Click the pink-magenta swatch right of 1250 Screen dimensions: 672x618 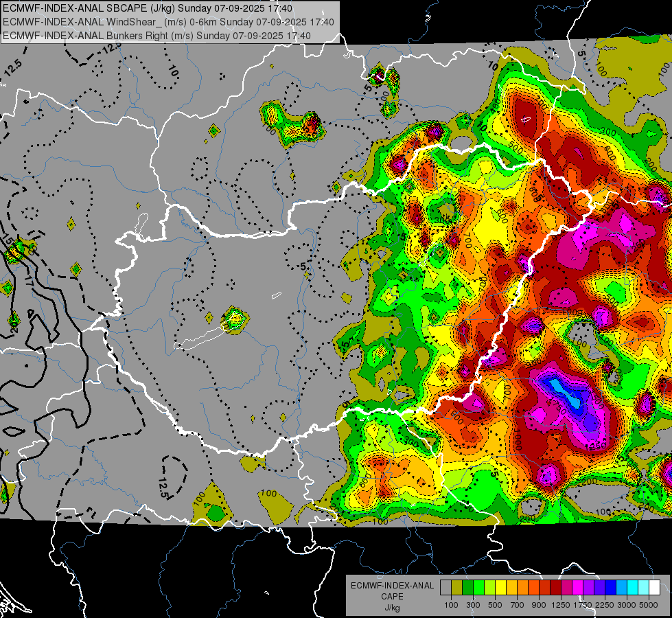click(x=566, y=587)
